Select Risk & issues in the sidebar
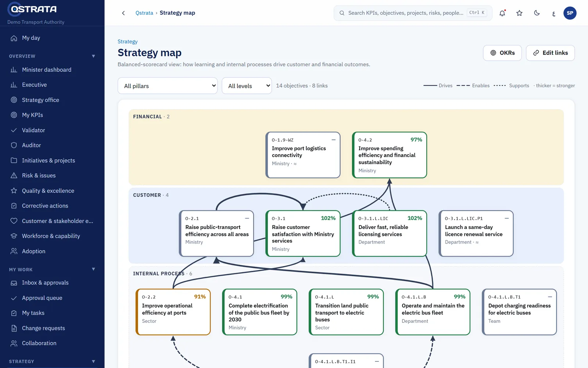 coord(52,176)
